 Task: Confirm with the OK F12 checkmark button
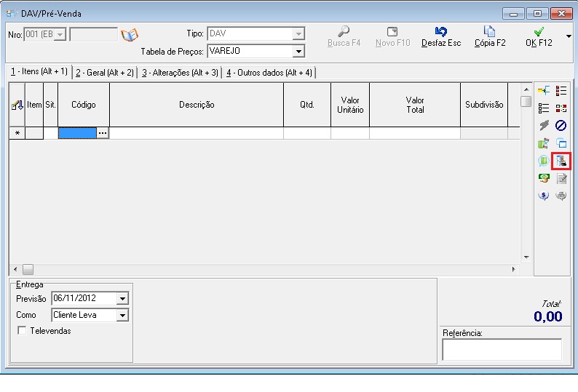tap(539, 36)
